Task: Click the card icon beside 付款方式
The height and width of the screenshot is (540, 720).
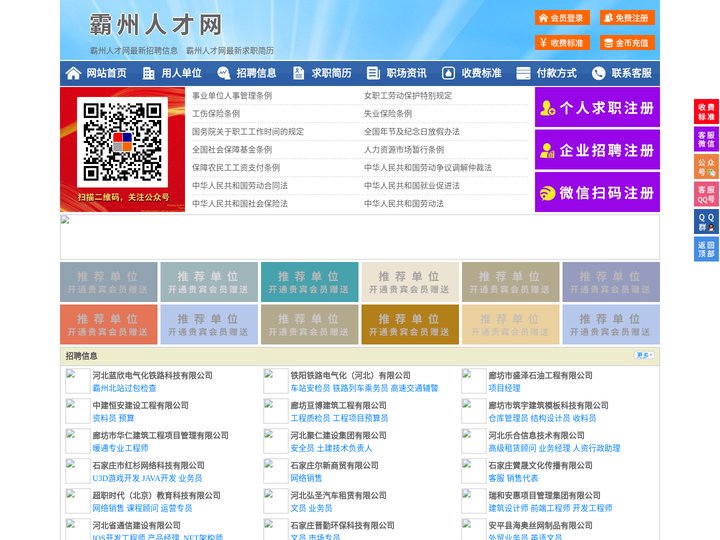Action: [x=523, y=73]
